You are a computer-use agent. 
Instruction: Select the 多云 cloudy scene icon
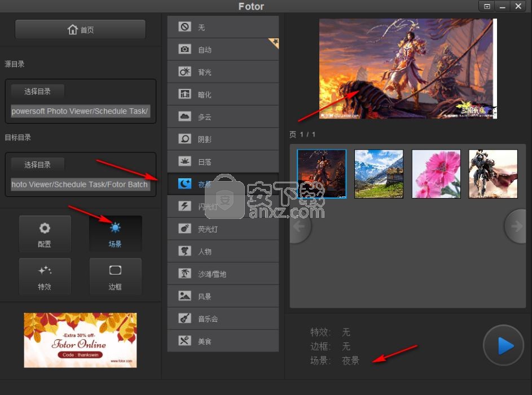[x=184, y=116]
